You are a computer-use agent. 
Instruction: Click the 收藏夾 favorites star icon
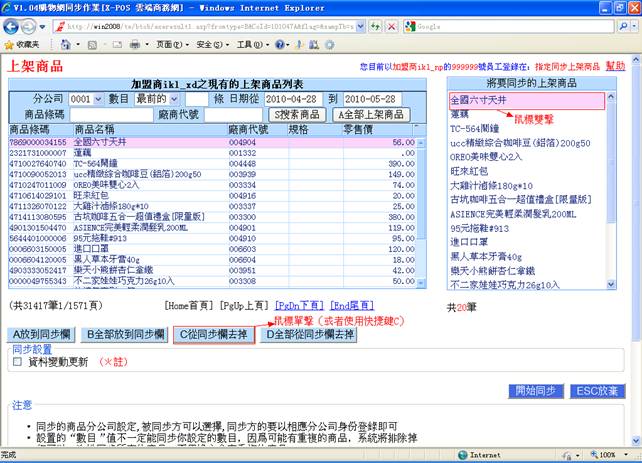[x=9, y=45]
